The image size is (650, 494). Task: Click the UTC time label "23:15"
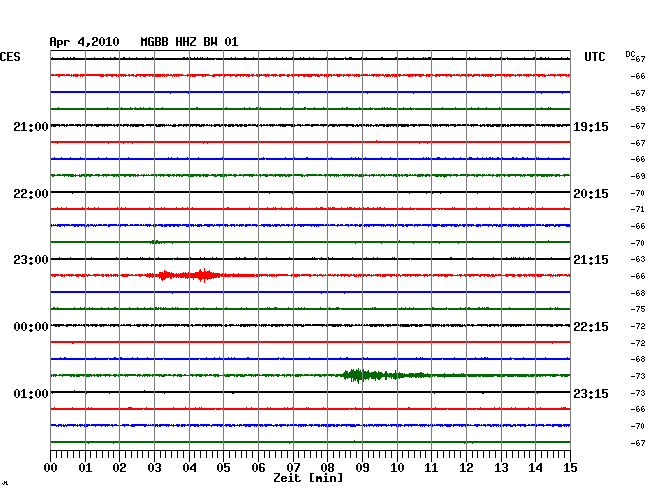591,393
